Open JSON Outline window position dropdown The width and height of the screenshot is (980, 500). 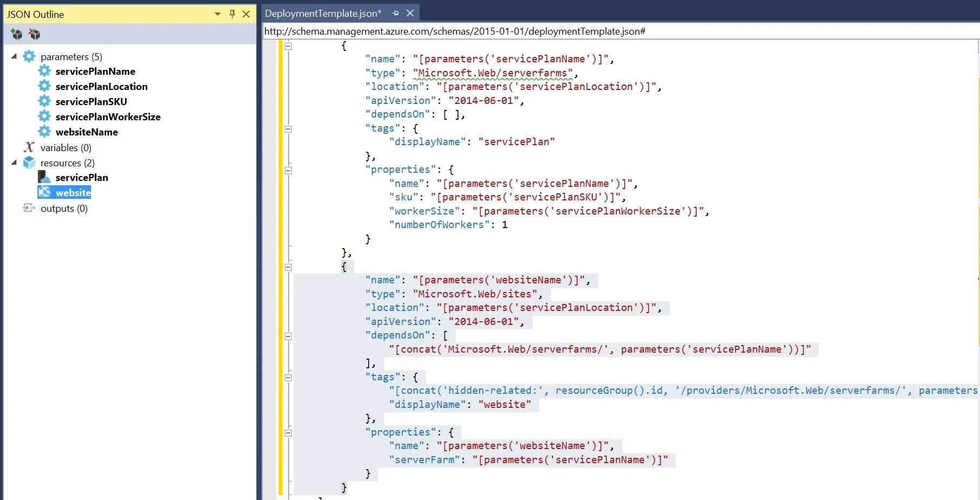coord(218,14)
